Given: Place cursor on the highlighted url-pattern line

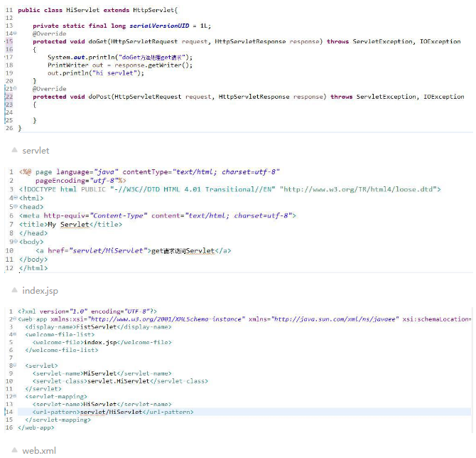Looking at the screenshot, I should pyautogui.click(x=284, y=412).
